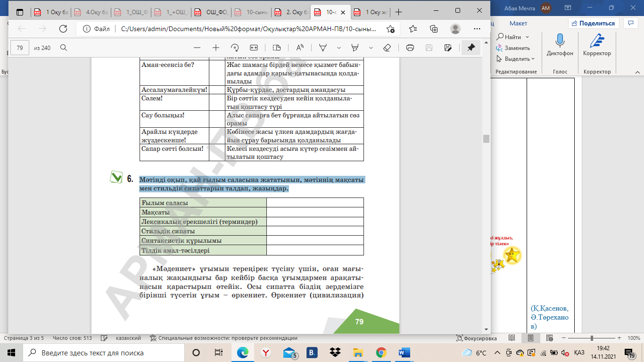Switch to the '4.Оқу ба' PDF tab
This screenshot has width=644, height=362.
click(91, 12)
